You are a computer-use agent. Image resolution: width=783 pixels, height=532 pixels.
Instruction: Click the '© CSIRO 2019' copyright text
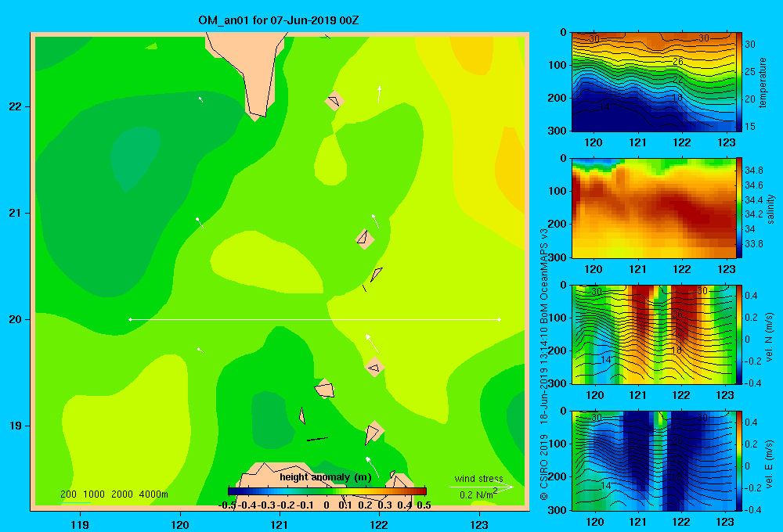coord(544,467)
